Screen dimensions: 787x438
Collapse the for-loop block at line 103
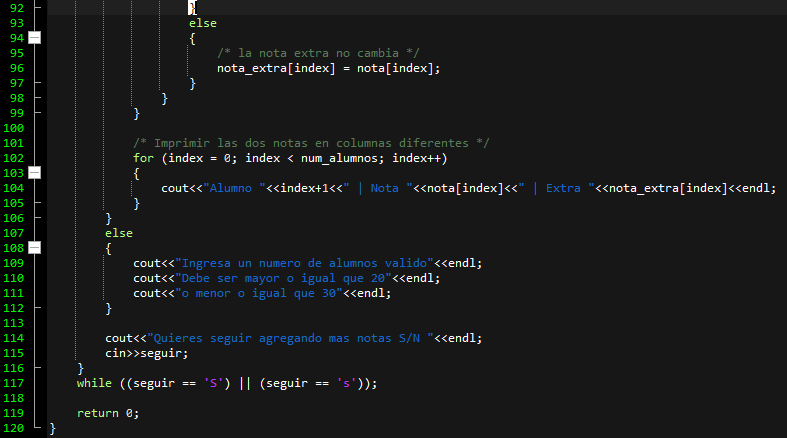[35, 173]
